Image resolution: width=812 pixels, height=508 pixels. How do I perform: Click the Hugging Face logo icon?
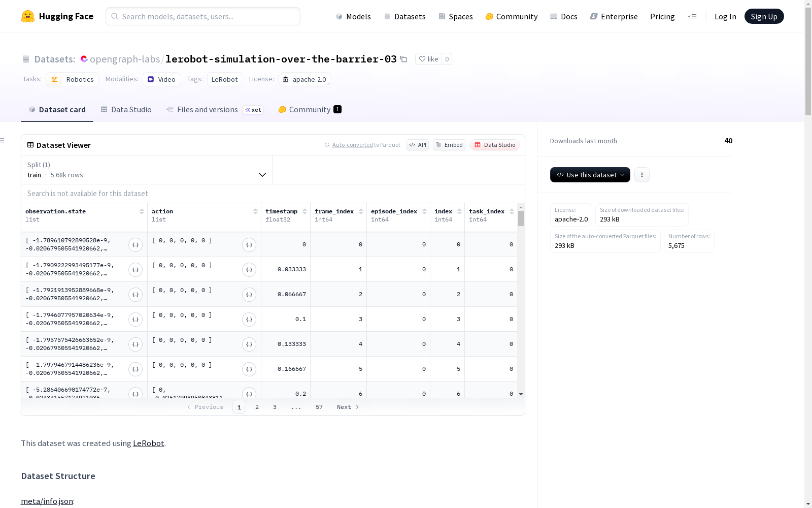(28, 16)
